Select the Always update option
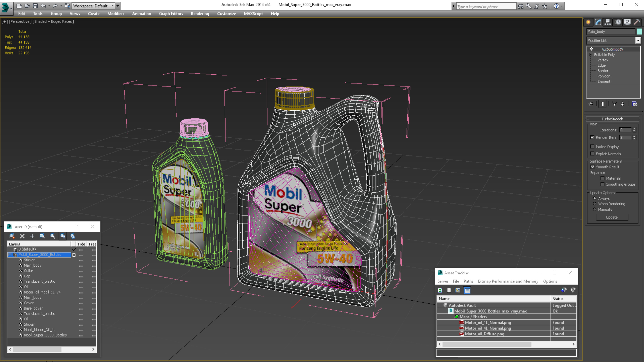The image size is (644, 362). coord(595,198)
